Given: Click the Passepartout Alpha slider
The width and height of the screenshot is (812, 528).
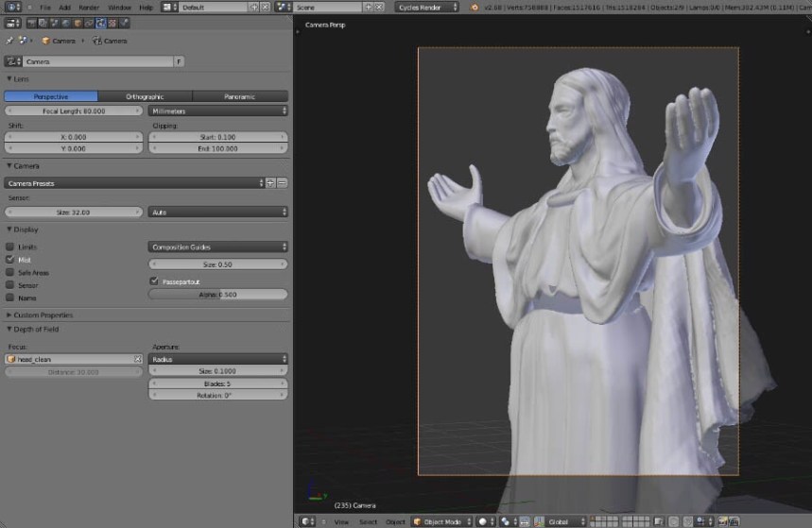Looking at the screenshot, I should click(x=217, y=295).
